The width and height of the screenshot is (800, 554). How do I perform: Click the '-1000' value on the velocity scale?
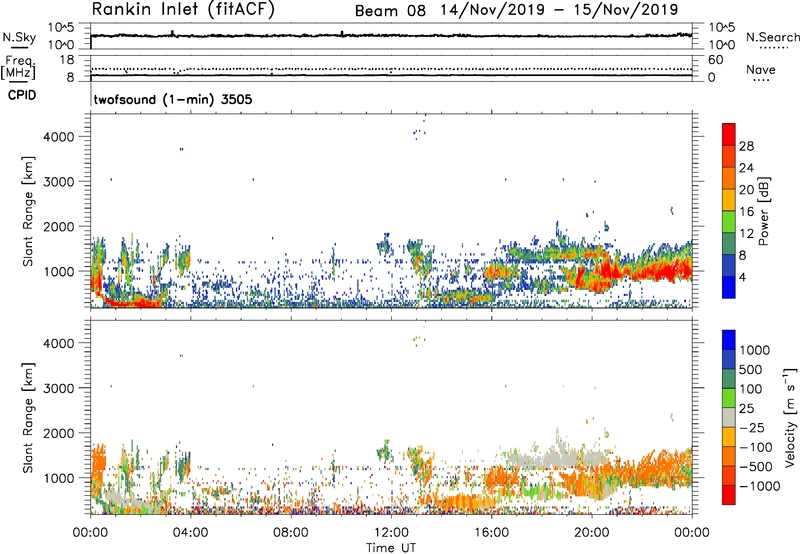pos(759,486)
